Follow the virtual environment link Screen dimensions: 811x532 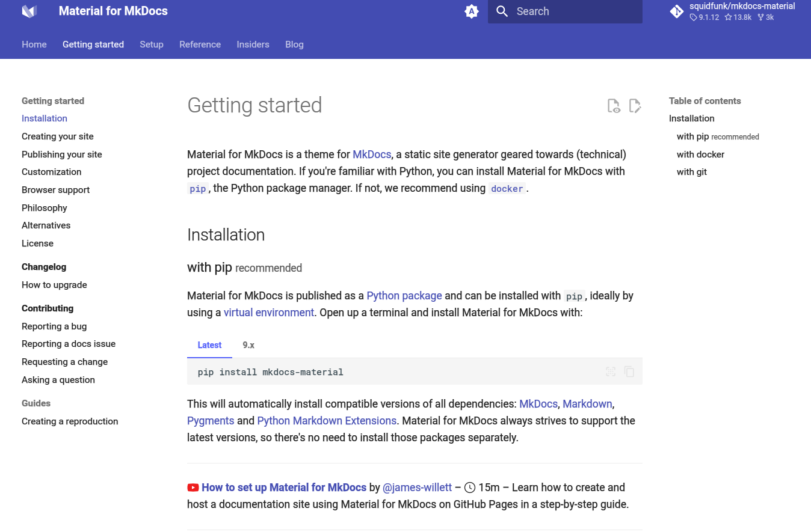click(268, 312)
